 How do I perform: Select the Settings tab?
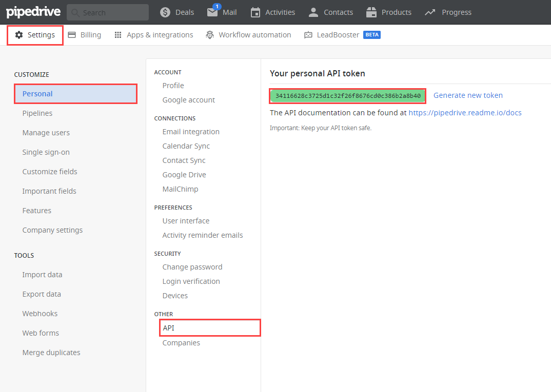pos(35,35)
